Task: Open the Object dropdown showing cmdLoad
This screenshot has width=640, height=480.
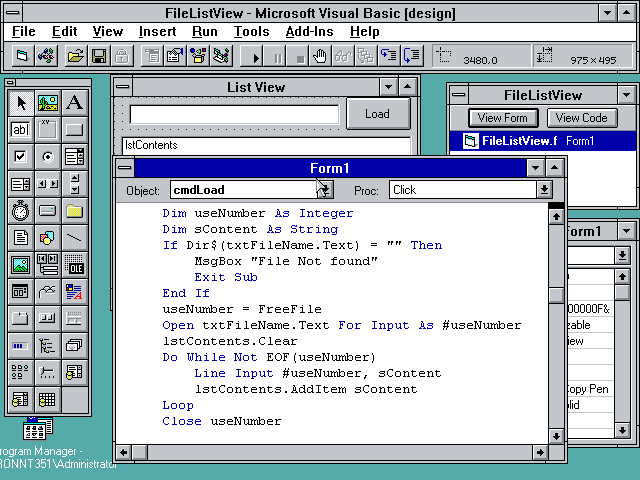Action: point(325,190)
